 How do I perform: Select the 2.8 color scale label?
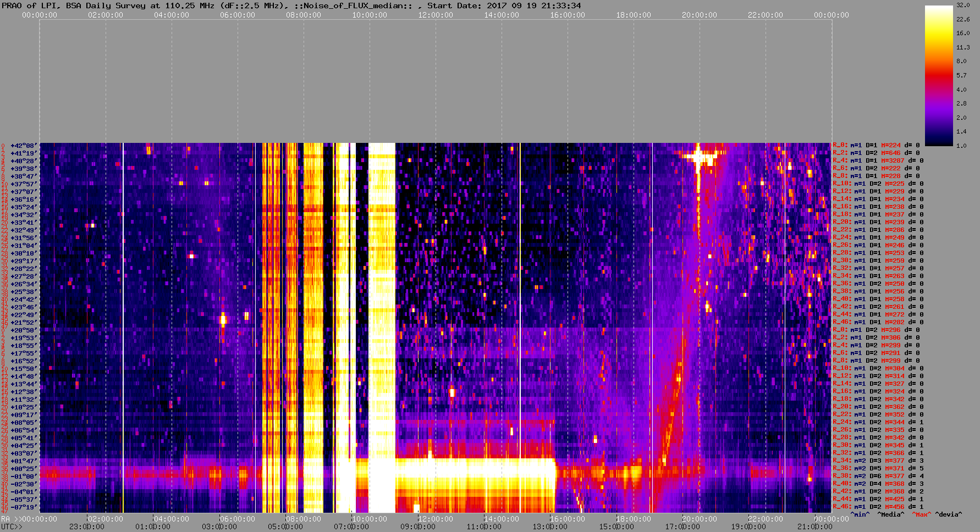[961, 103]
